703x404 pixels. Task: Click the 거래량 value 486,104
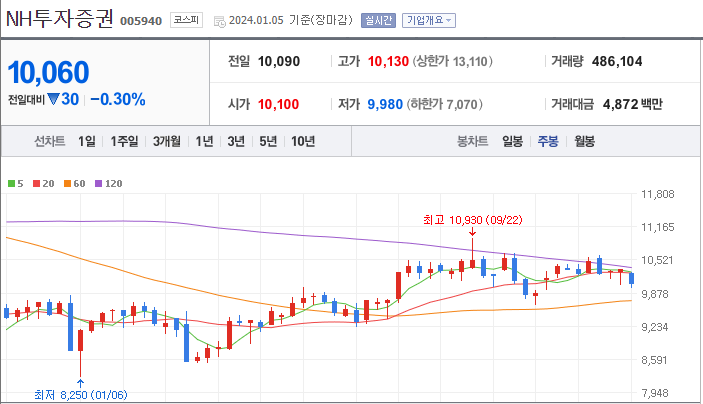click(x=617, y=61)
